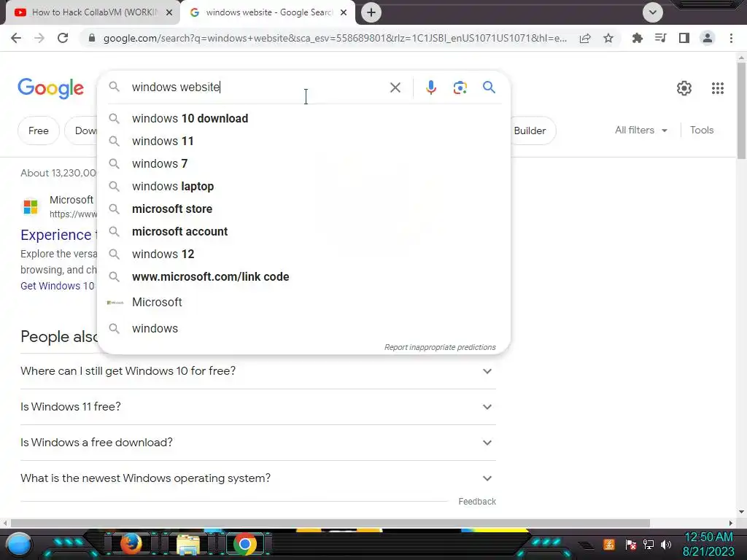This screenshot has height=560, width=747.
Task: Expand 'Is Windows 11 free?' question
Action: [x=258, y=407]
